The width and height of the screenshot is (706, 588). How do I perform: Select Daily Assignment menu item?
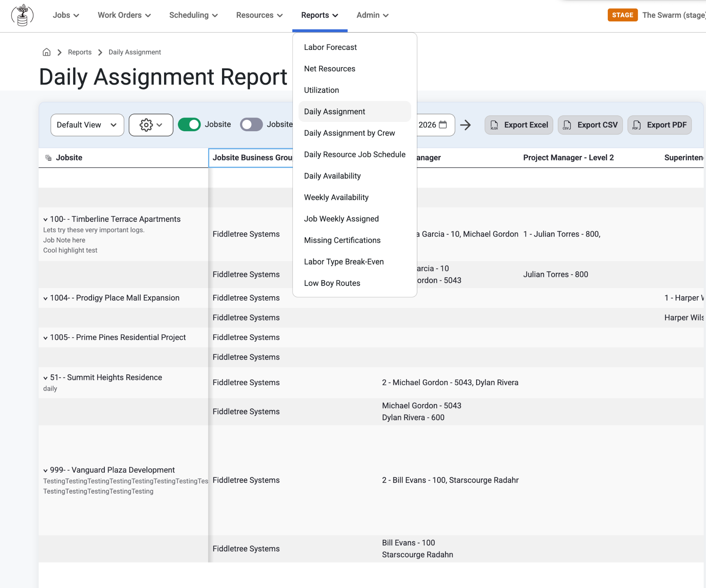click(x=355, y=112)
